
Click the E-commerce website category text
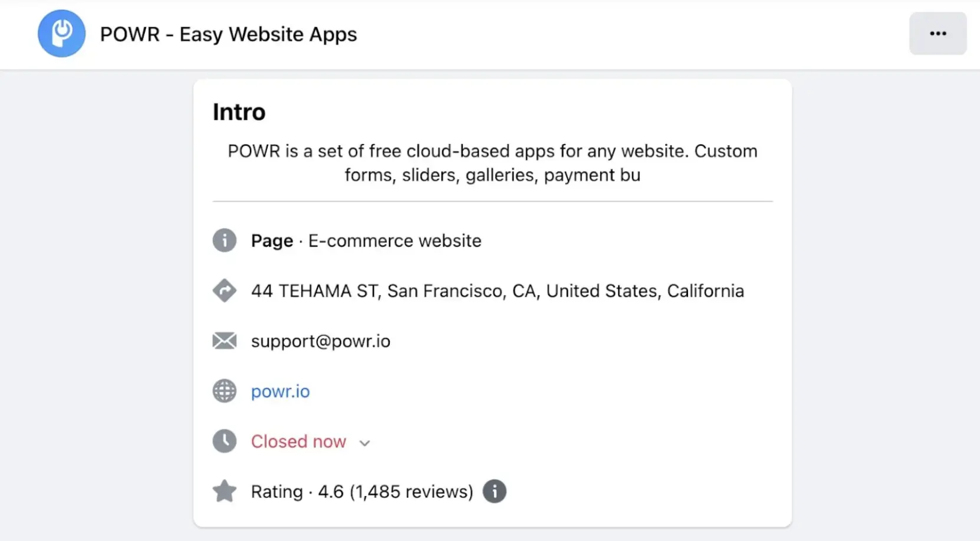pos(394,241)
